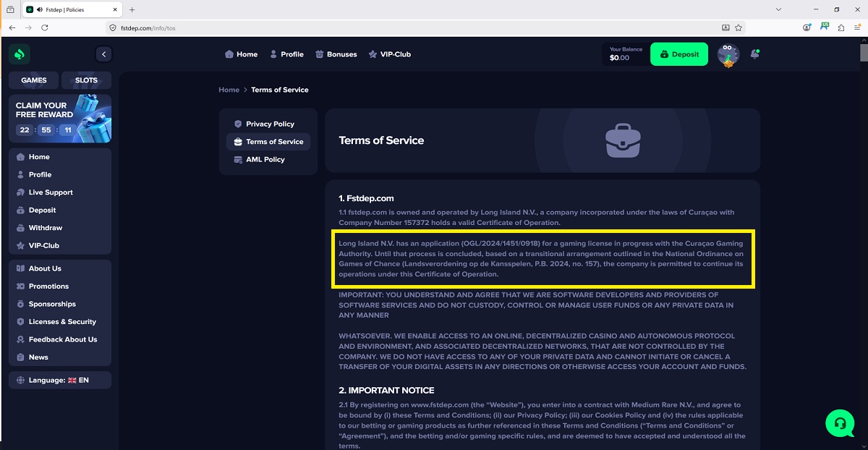Open the About Us page
The image size is (868, 450).
tap(60, 268)
